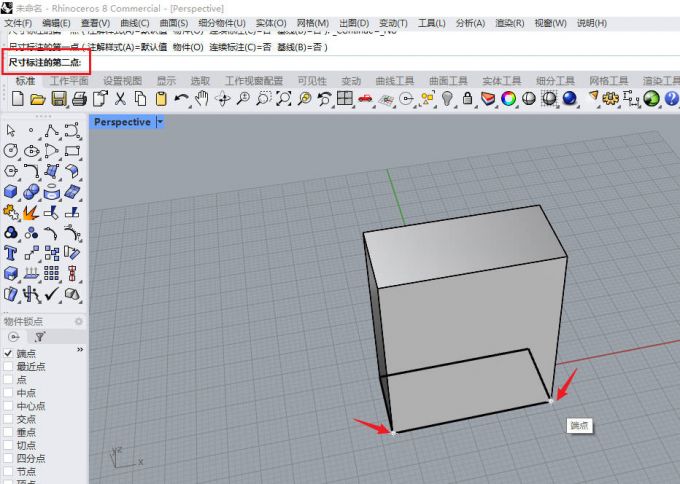This screenshot has height=484, width=680.
Task: Enable the 节点 (Knot) osnap checkbox
Action: [x=8, y=471]
